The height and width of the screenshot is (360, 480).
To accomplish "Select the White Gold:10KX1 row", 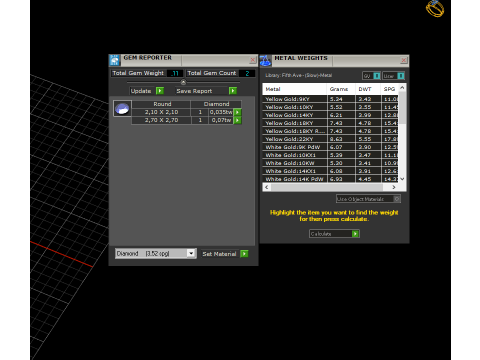I will [x=330, y=155].
